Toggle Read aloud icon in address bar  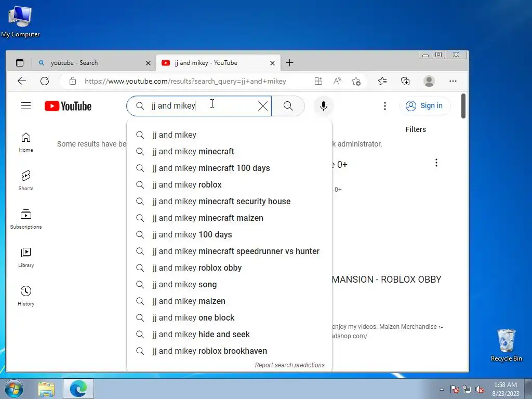click(x=337, y=81)
